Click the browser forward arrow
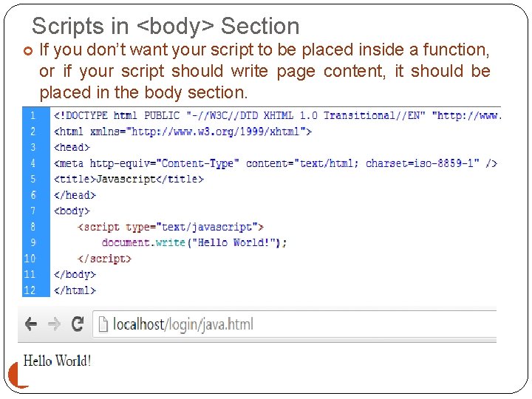Viewport: 532px width, 399px height. click(x=54, y=324)
